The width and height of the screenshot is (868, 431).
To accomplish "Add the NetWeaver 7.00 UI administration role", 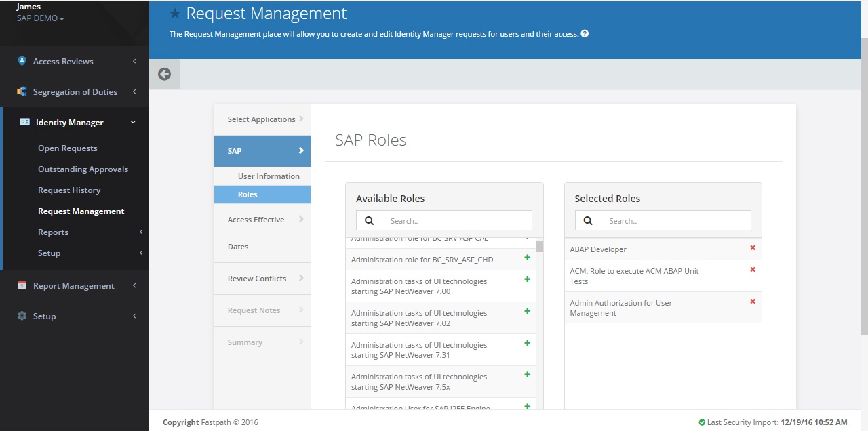I will 527,279.
